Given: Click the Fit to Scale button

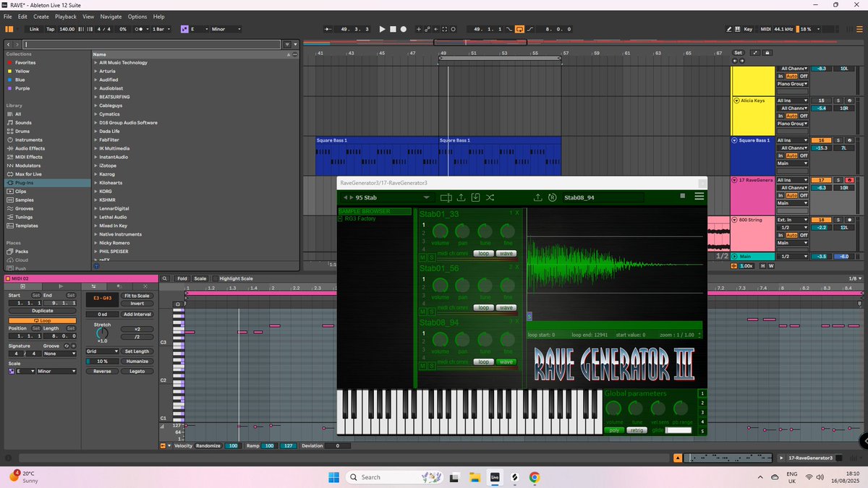Looking at the screenshot, I should (136, 296).
